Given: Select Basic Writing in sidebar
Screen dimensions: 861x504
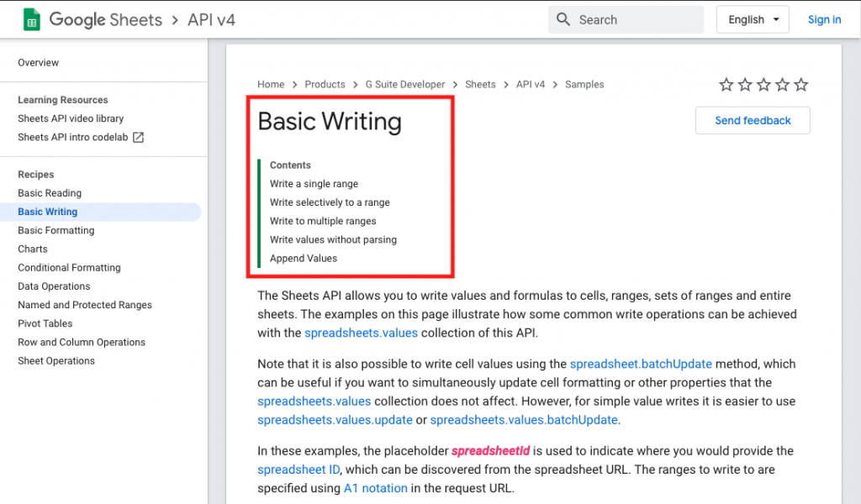Looking at the screenshot, I should [x=47, y=212].
